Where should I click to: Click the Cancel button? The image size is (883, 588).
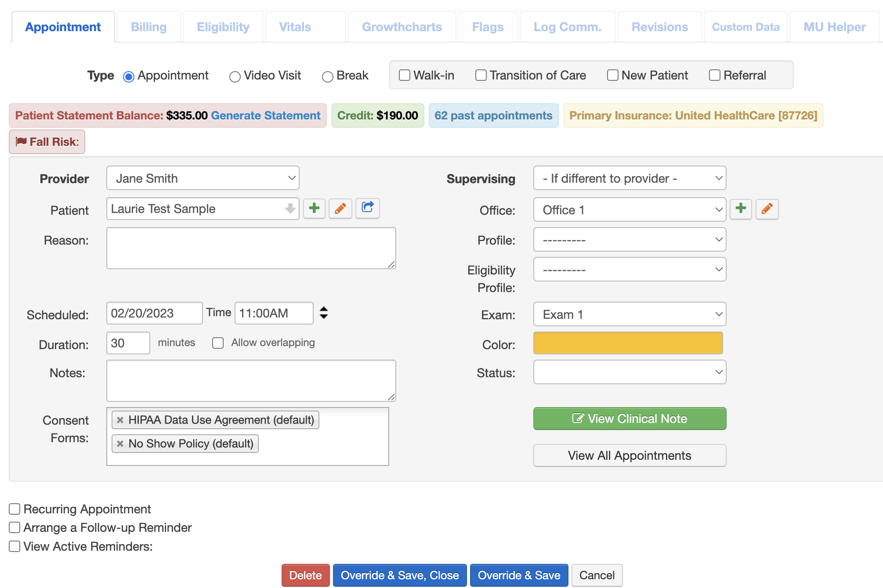tap(597, 575)
